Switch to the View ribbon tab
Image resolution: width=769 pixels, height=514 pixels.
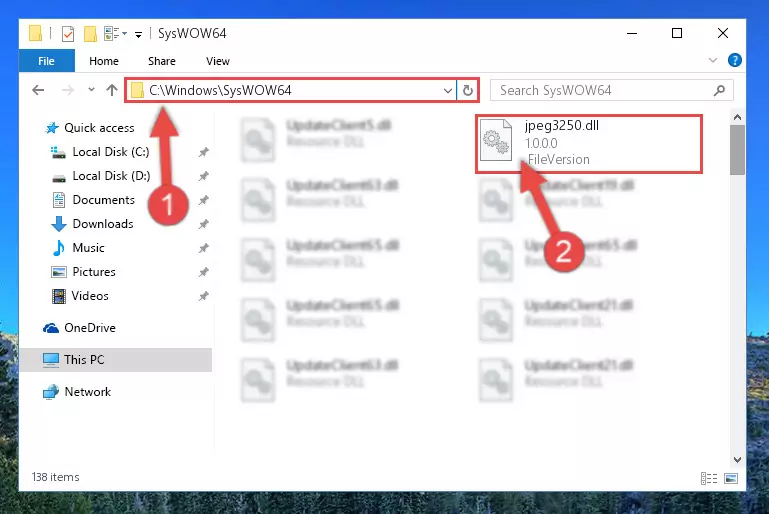(218, 61)
